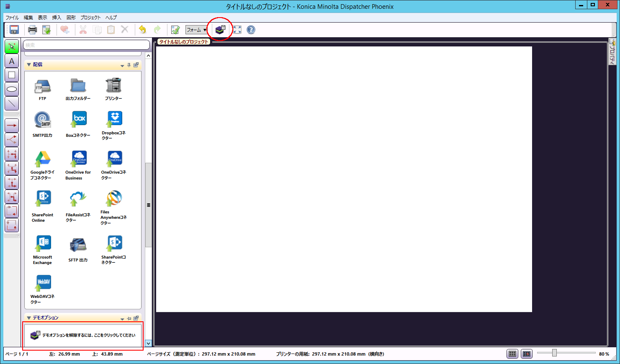Select the SFTP 出力 node
620x364 pixels.
coord(78,250)
